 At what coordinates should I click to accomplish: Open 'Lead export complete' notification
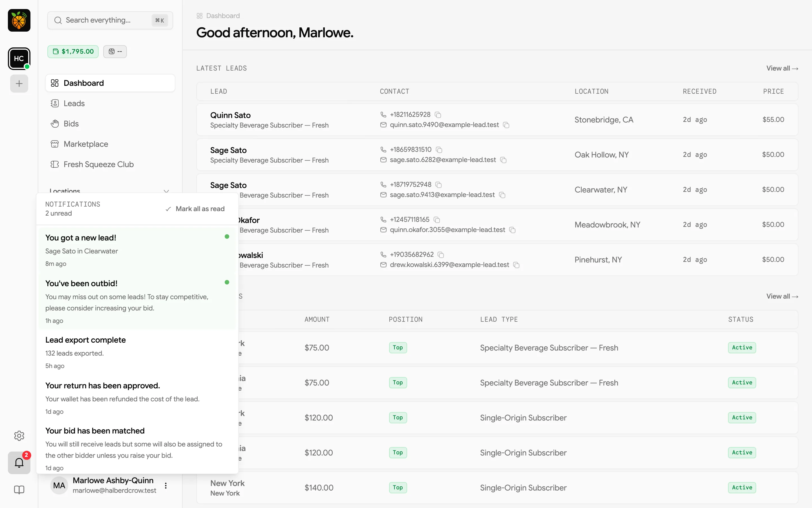click(137, 352)
